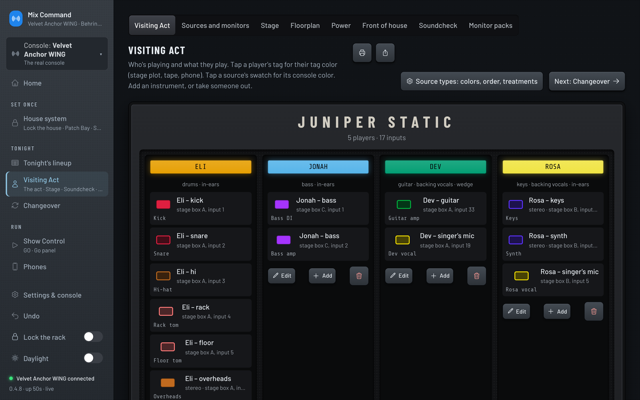The width and height of the screenshot is (640, 400).
Task: Select the Visiting Act tab
Action: coord(152,25)
